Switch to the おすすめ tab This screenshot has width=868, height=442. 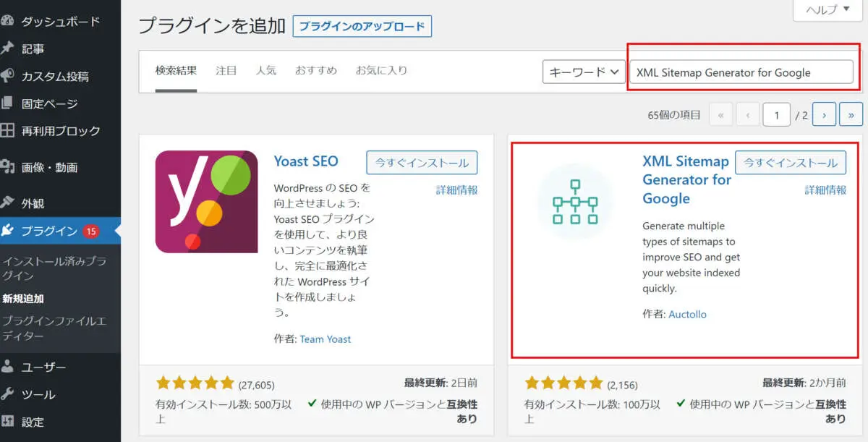[316, 71]
